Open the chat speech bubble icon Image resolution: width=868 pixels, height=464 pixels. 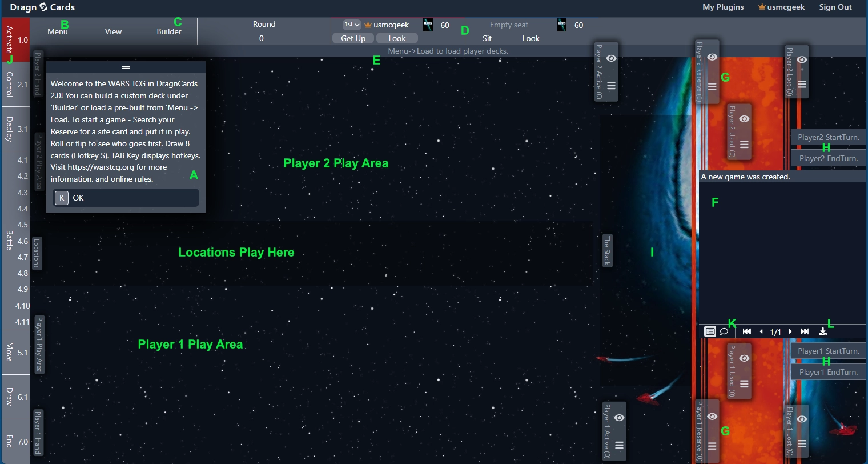724,331
